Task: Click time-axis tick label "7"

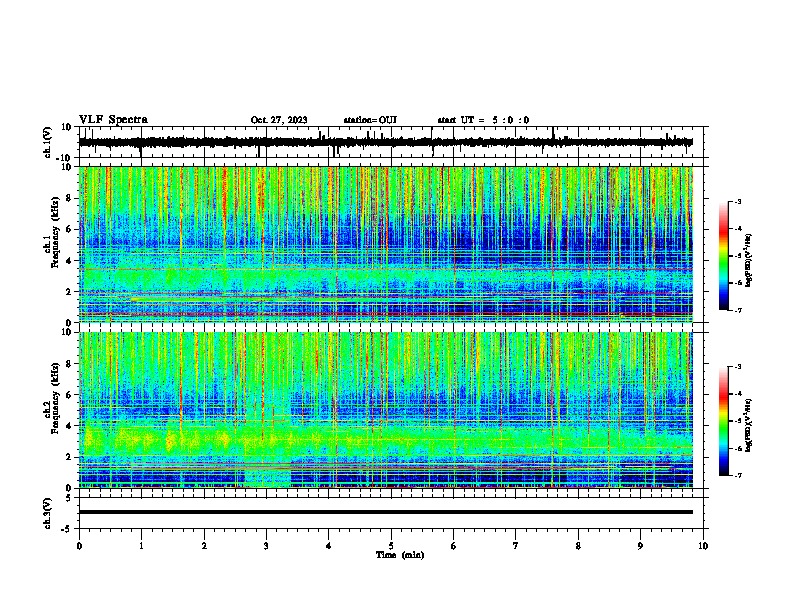Action: 516,546
